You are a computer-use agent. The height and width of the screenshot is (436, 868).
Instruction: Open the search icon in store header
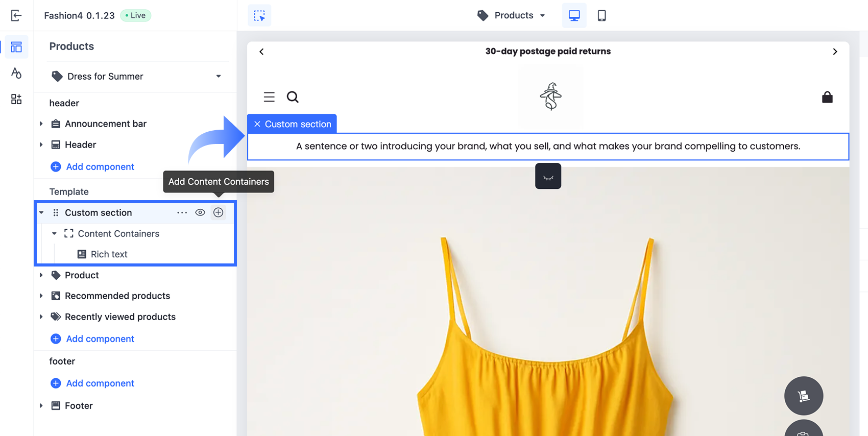click(293, 96)
